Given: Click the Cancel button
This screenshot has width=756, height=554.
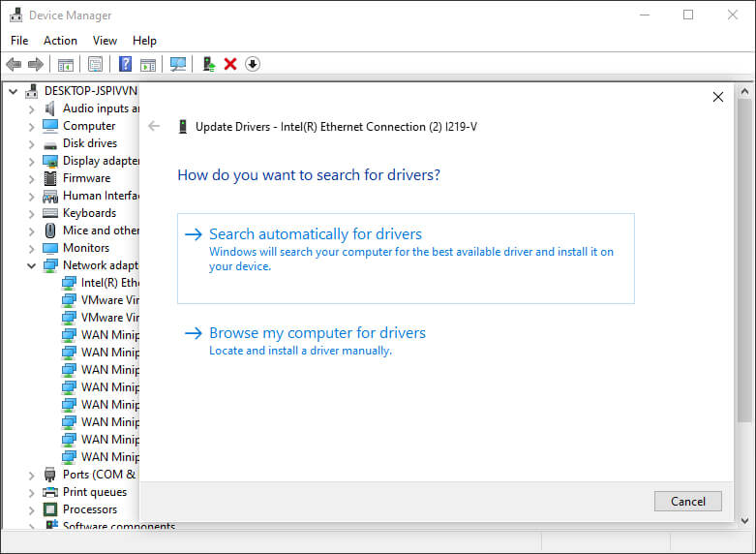Looking at the screenshot, I should (x=687, y=502).
